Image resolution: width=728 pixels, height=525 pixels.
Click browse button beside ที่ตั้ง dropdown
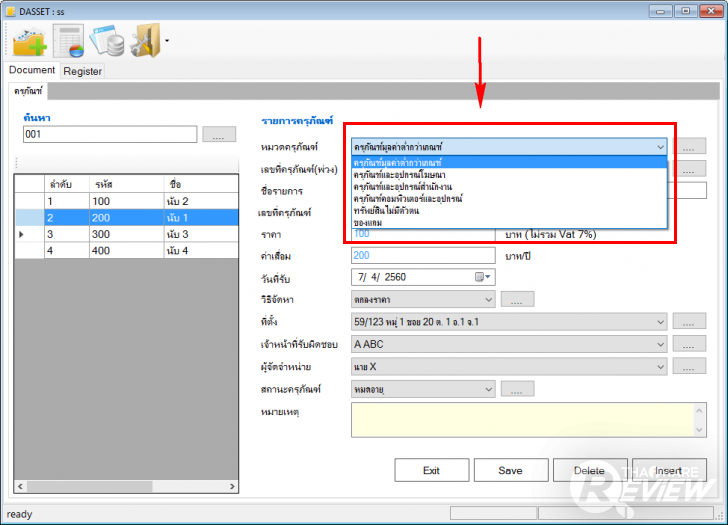click(689, 321)
